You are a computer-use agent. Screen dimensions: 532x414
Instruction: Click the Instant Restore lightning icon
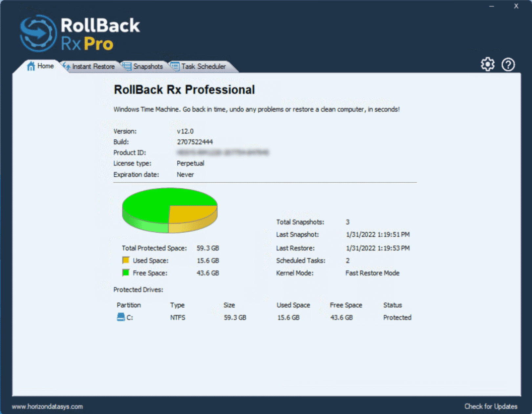coord(66,66)
